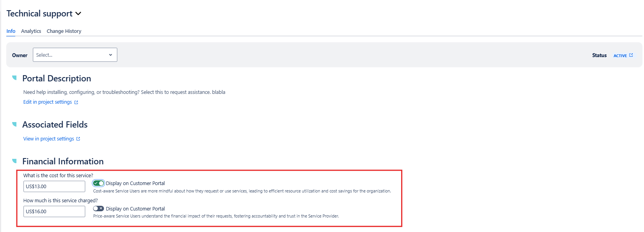Enable the price Display on Customer Portal switch
Screen dimensions: 644x232
[x=99, y=209]
